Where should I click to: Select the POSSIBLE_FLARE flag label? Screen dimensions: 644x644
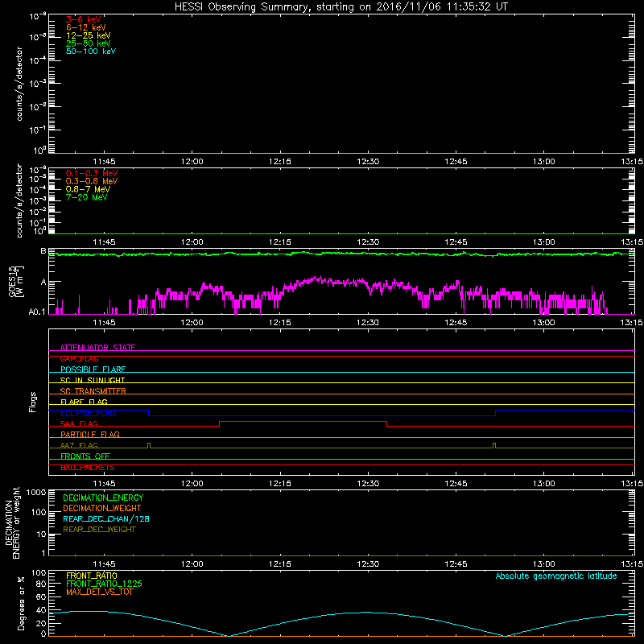click(x=93, y=369)
